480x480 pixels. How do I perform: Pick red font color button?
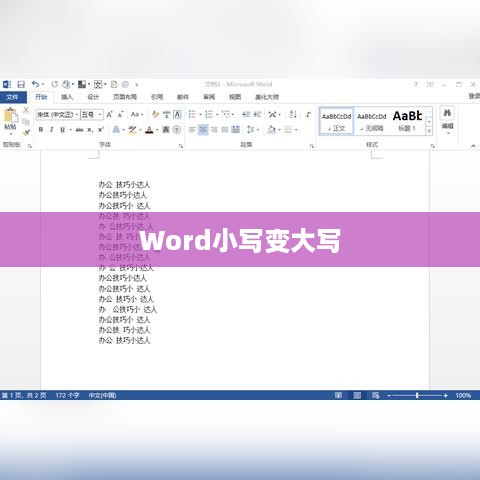tap(149, 130)
